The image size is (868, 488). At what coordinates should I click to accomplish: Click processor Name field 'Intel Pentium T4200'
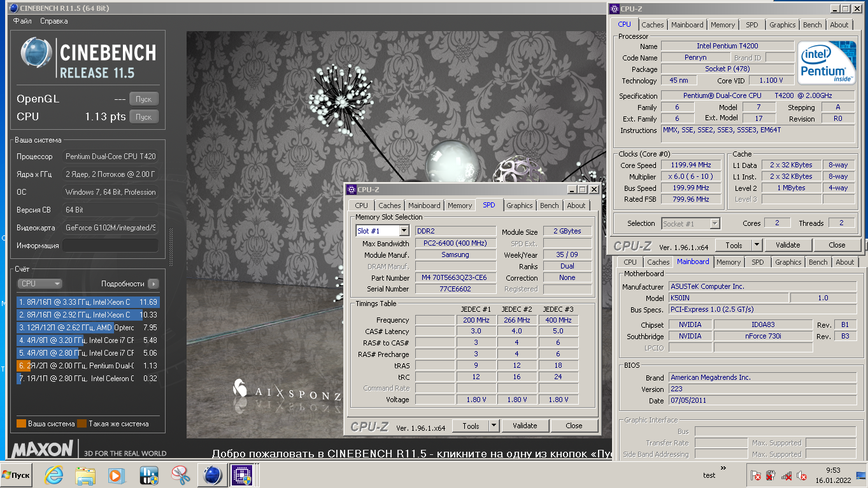tap(727, 46)
